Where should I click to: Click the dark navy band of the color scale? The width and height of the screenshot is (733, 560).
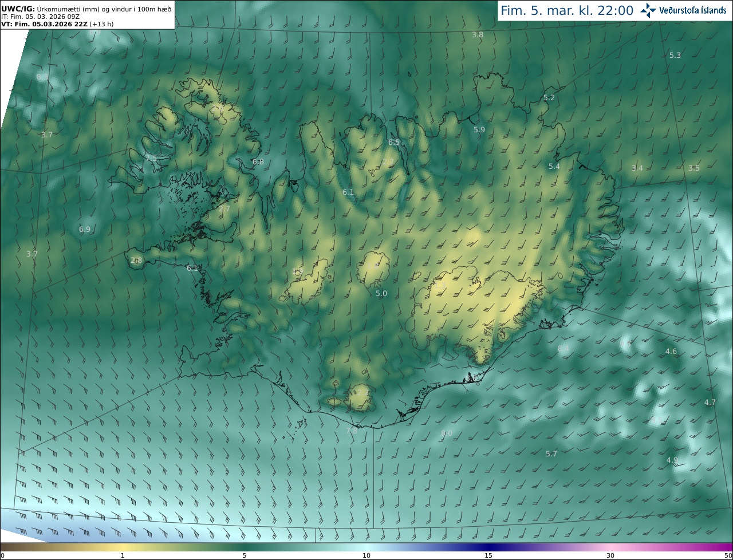pos(488,547)
